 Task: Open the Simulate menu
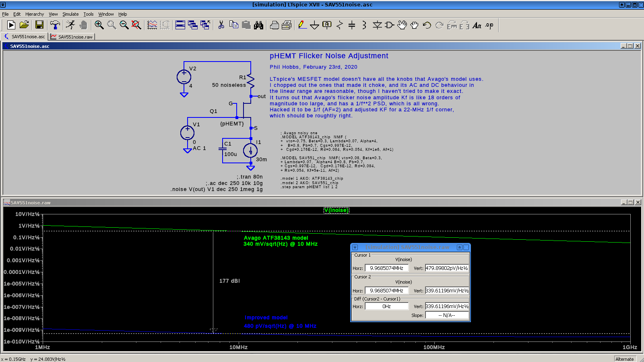click(70, 14)
